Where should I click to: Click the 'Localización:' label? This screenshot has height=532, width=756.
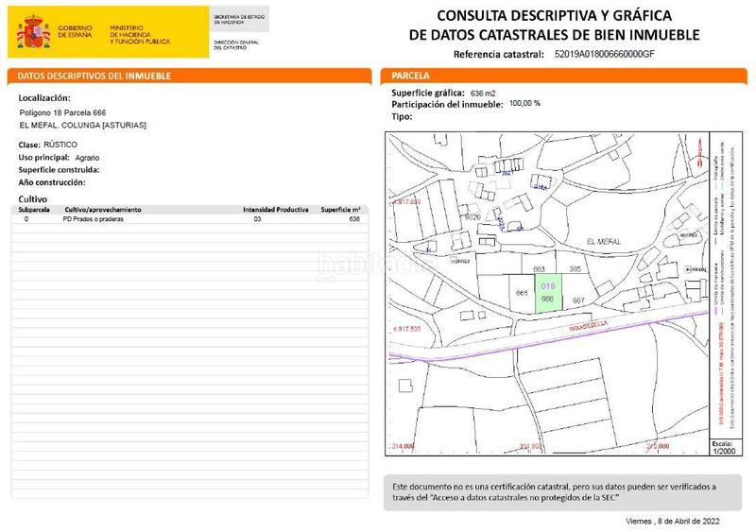(44, 98)
